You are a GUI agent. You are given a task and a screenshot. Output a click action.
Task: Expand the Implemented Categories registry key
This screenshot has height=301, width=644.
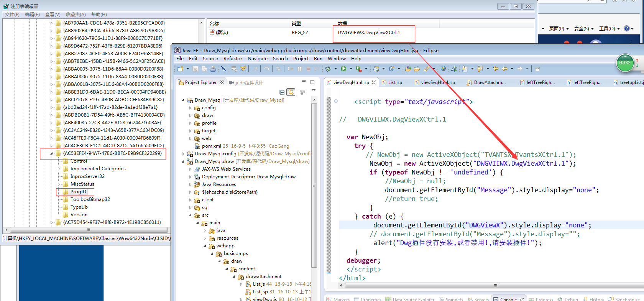[59, 169]
